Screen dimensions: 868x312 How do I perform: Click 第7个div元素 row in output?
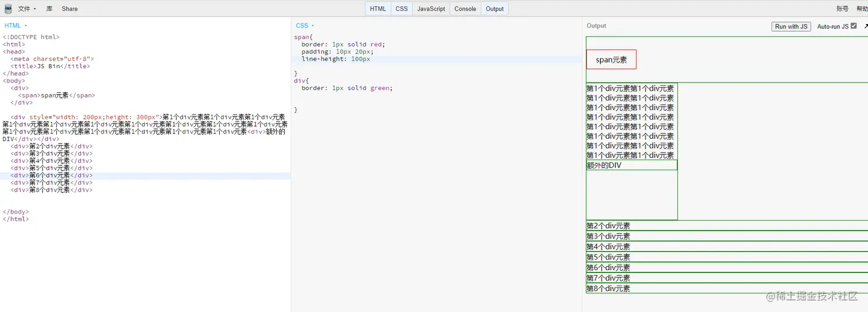(727, 278)
